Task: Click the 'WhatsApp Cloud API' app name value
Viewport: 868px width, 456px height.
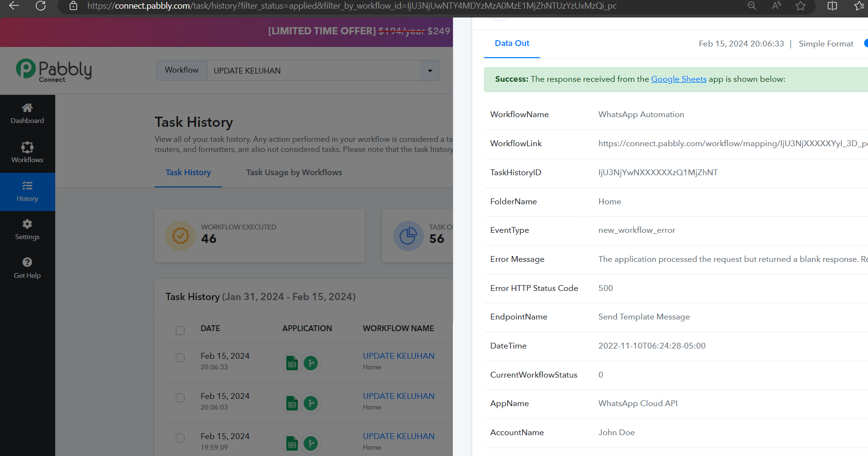Action: click(638, 403)
